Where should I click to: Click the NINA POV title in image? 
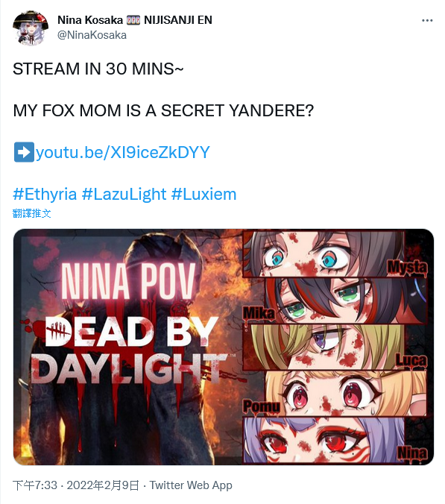click(128, 281)
